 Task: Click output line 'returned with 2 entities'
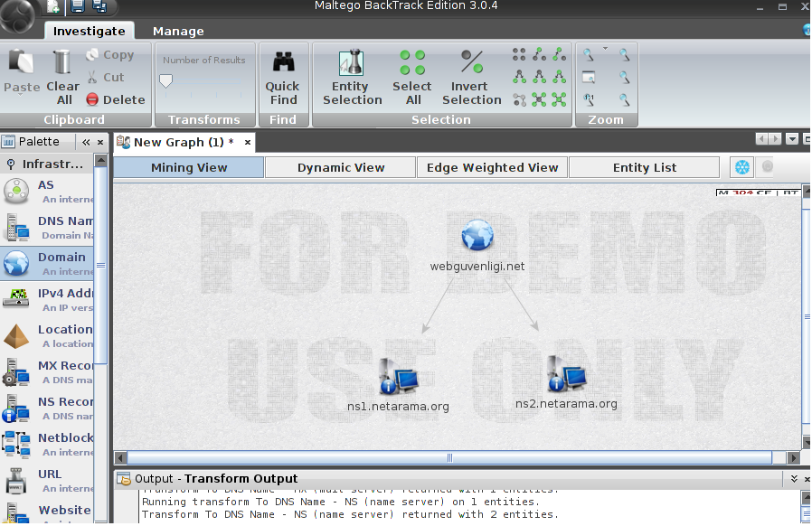pos(351,514)
